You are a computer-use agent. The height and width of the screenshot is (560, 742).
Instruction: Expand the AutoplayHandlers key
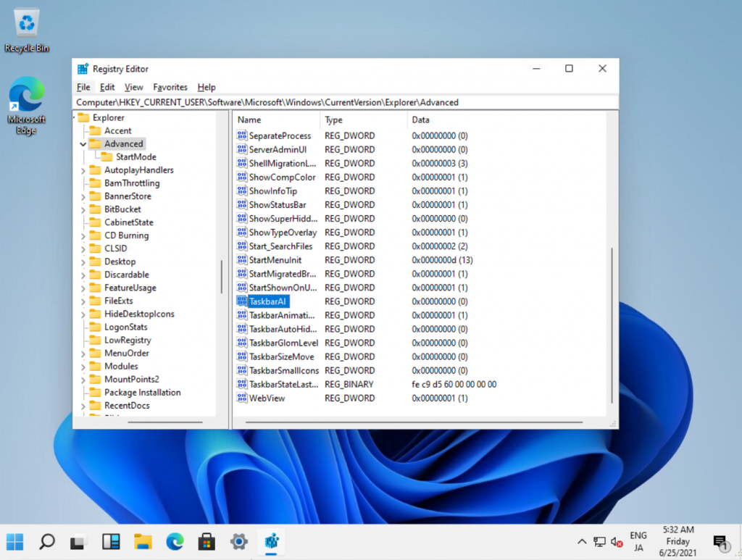(x=83, y=170)
